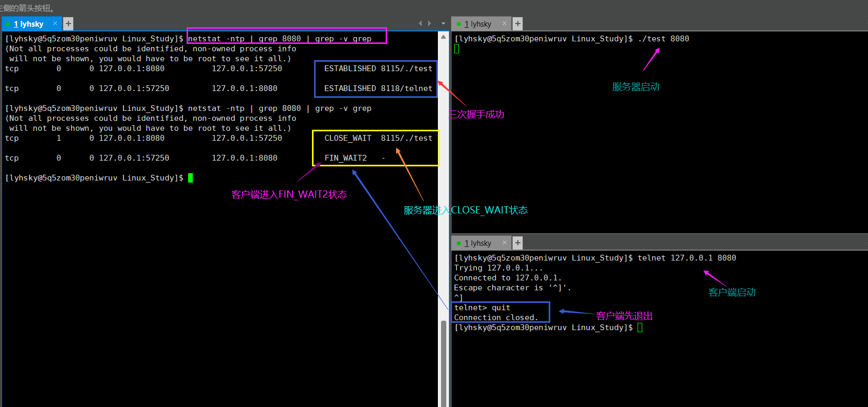Add a new tab in bottom-right pane
The image size is (868, 407).
pyautogui.click(x=517, y=243)
